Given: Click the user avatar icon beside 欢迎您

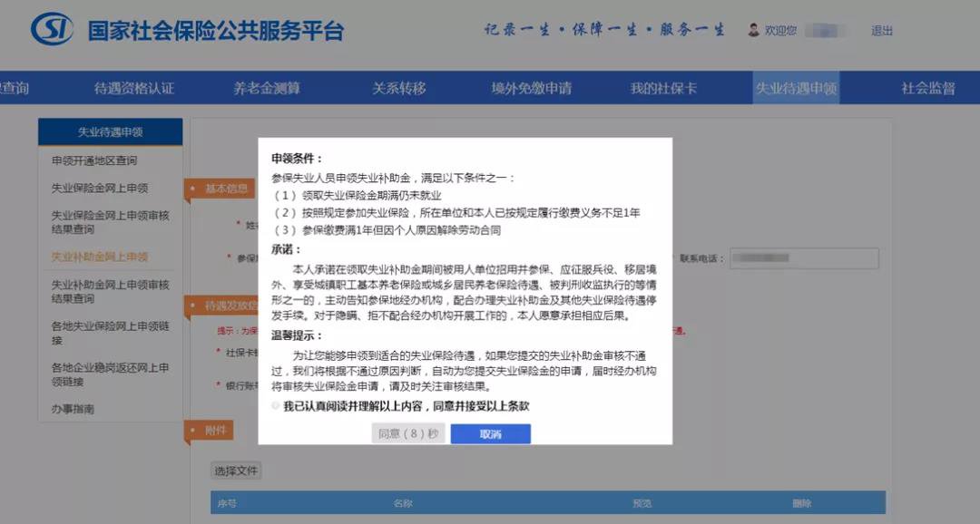Looking at the screenshot, I should point(753,30).
